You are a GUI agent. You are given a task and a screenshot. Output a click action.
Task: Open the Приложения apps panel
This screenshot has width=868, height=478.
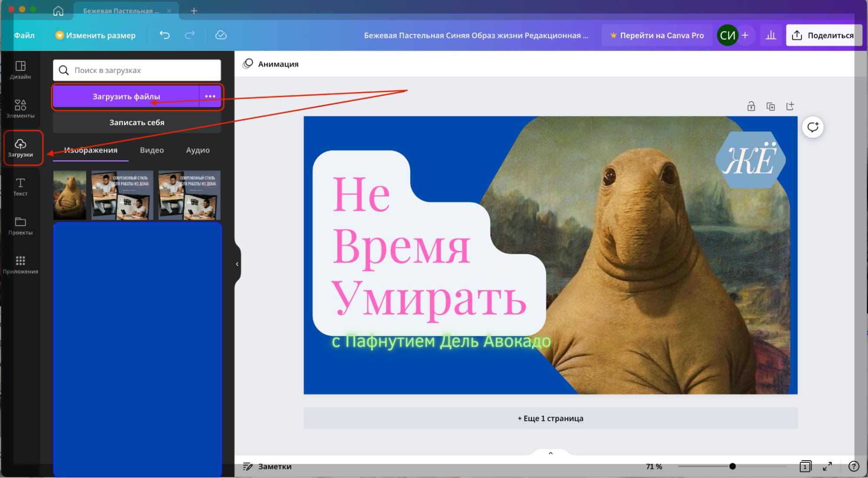[x=20, y=265]
